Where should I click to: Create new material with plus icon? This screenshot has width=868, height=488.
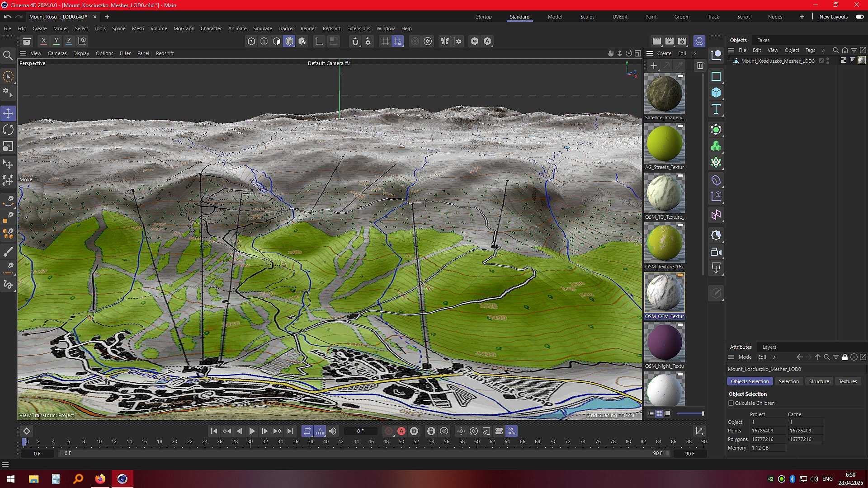(x=654, y=66)
